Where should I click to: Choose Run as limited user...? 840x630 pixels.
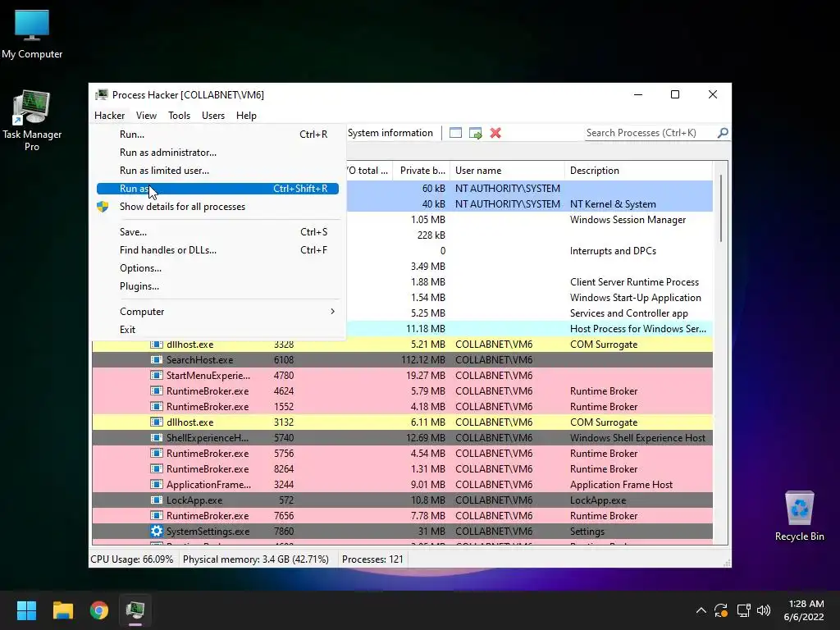coord(217,171)
